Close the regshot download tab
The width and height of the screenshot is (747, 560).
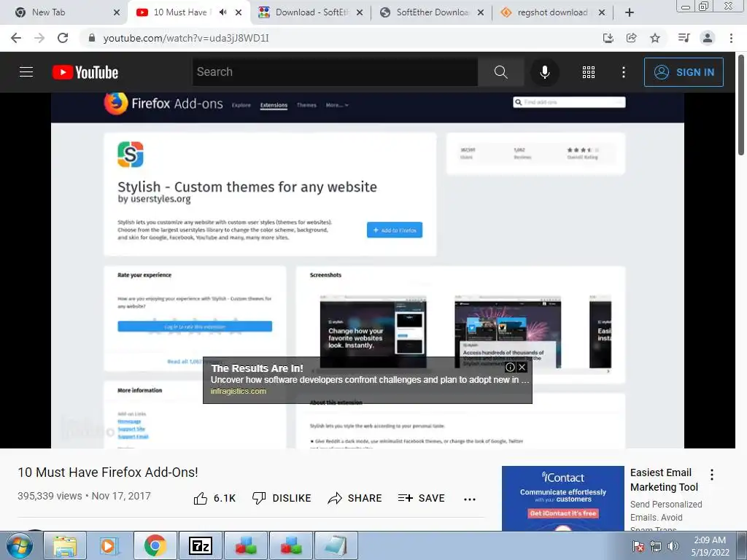coord(602,12)
